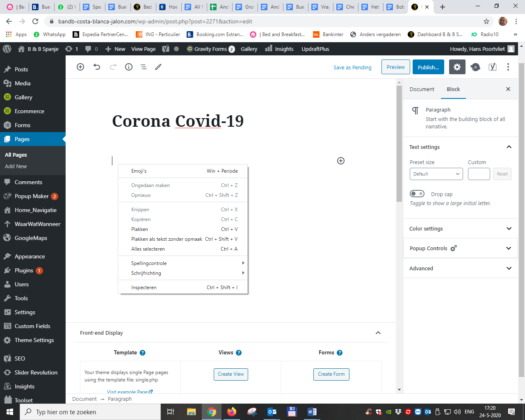Switch to the Document tab
Viewport: 525px width, 420px height.
click(422, 89)
